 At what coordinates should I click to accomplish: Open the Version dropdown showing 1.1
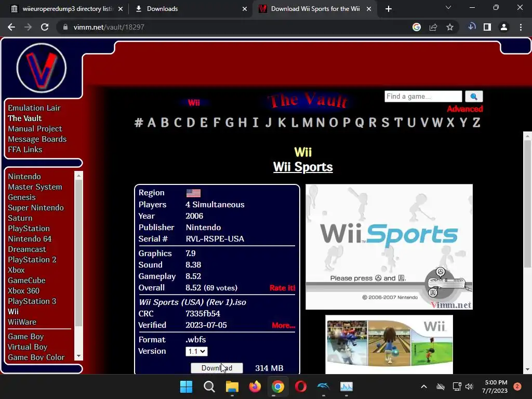point(196,352)
